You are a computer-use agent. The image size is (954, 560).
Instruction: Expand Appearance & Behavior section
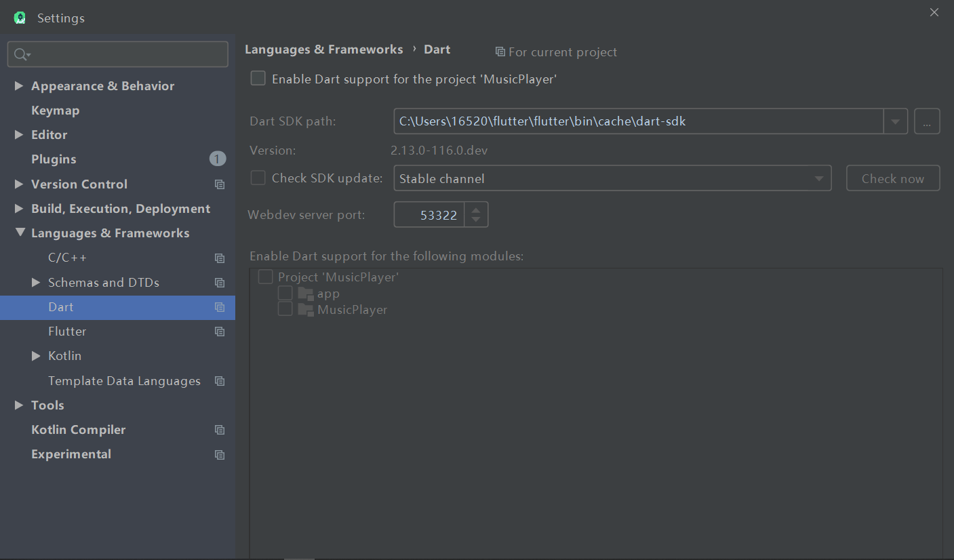tap(19, 86)
